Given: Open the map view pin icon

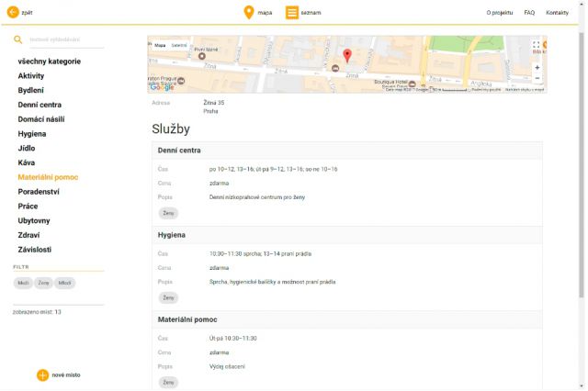Looking at the screenshot, I should coord(248,12).
